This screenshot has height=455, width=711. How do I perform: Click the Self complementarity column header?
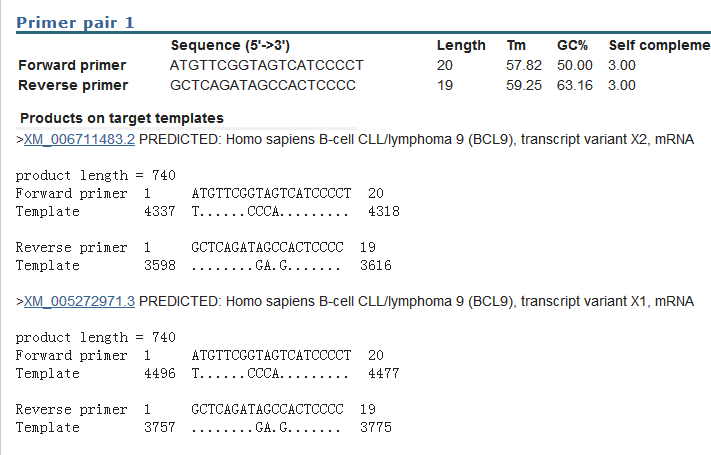point(659,45)
